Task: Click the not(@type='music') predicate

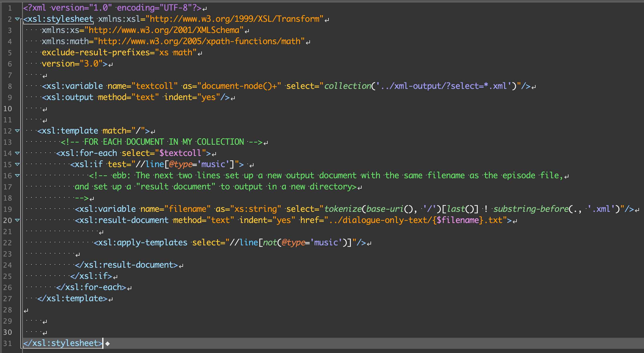Action: tap(305, 243)
